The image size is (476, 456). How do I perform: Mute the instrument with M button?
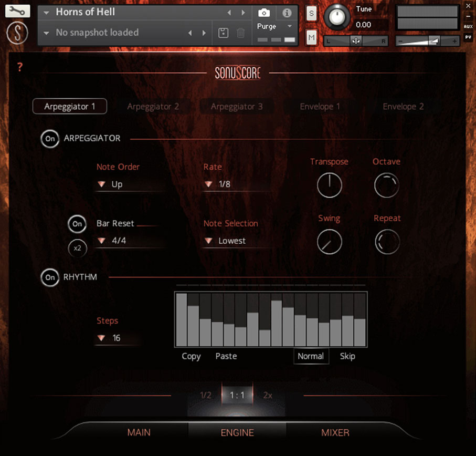pos(311,37)
